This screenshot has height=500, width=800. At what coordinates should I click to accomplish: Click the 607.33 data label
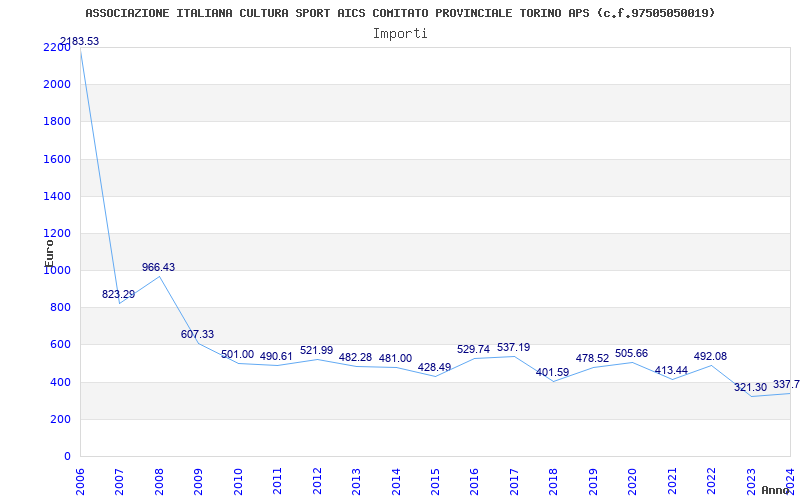[197, 334]
